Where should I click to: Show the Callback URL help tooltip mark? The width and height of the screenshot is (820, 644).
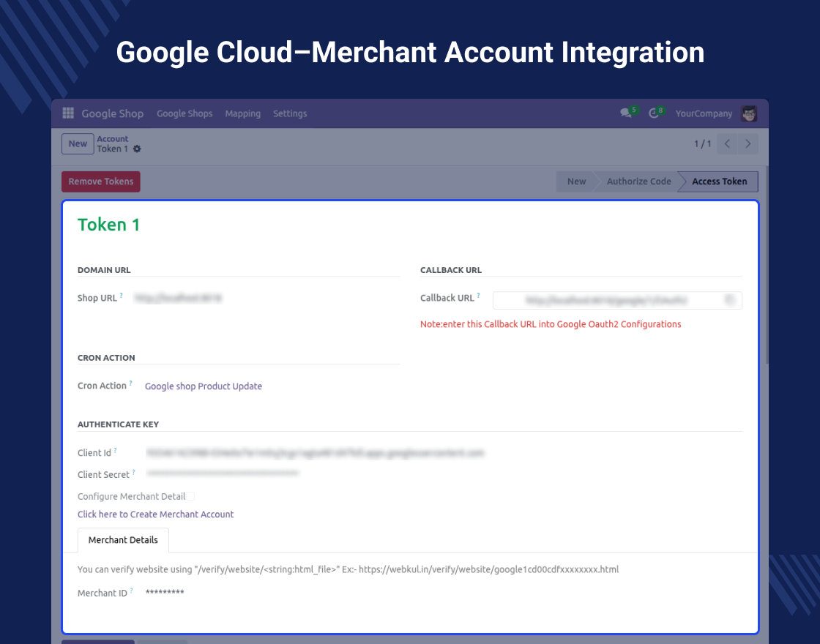[x=479, y=296]
